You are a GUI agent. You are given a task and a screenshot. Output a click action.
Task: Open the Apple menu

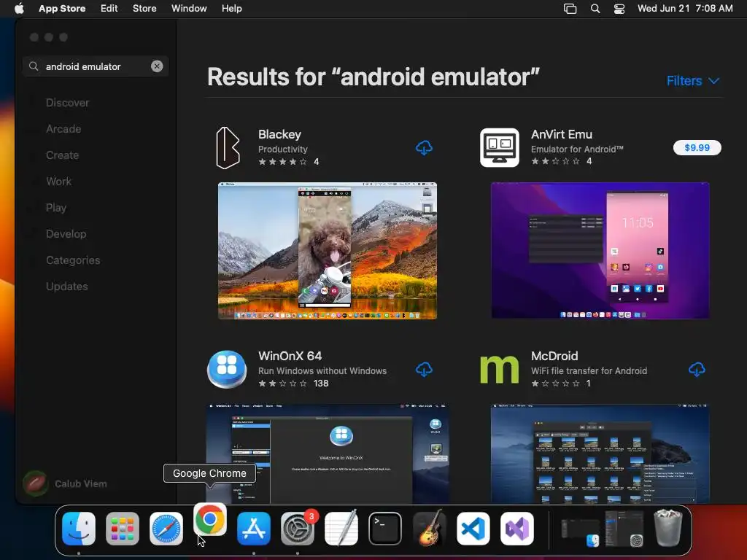(19, 9)
